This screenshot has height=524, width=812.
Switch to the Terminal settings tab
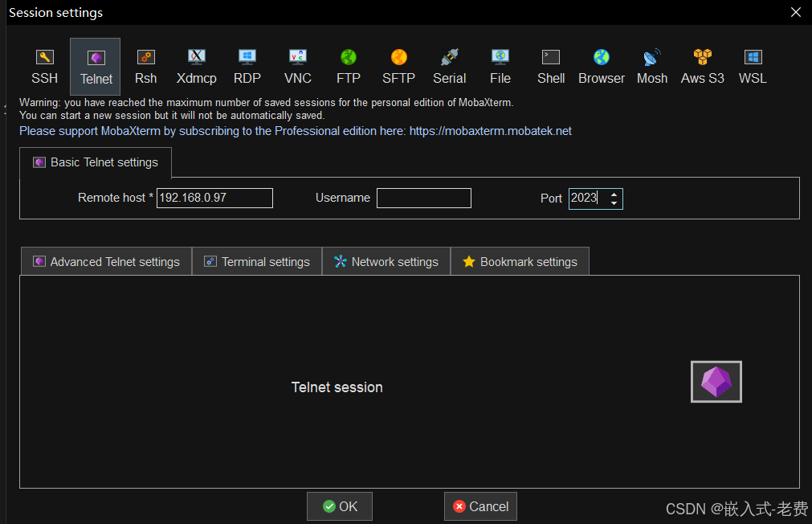pyautogui.click(x=257, y=262)
